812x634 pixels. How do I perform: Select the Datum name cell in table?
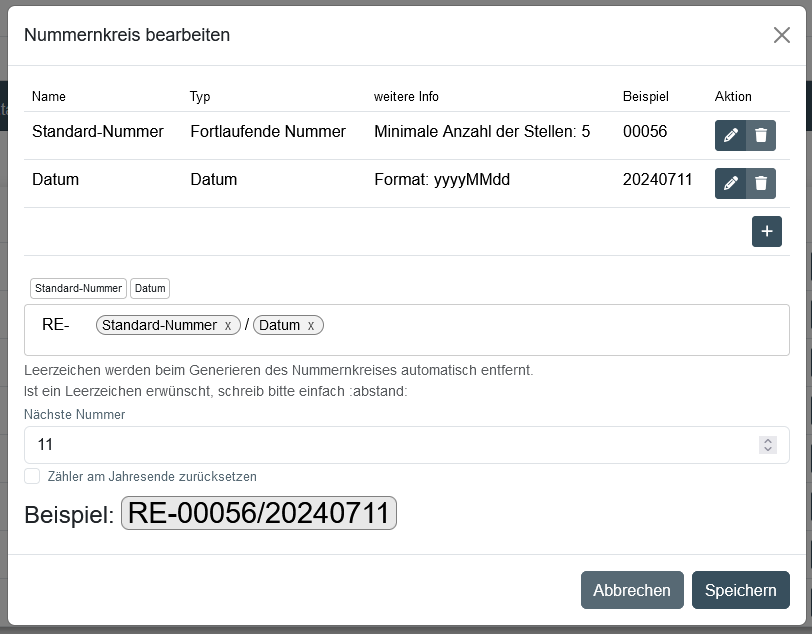(55, 180)
